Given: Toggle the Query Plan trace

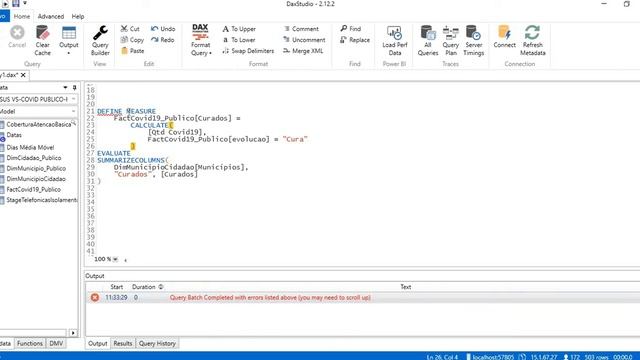Looking at the screenshot, I should 451,40.
